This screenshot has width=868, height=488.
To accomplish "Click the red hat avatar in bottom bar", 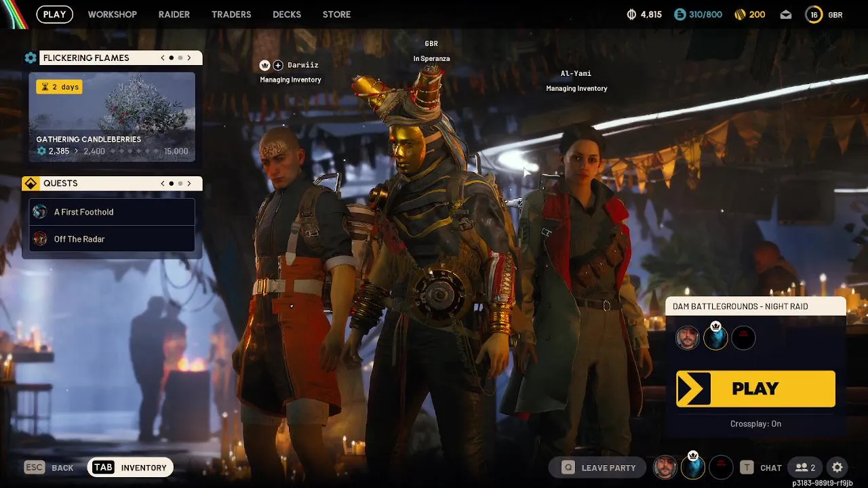I will pos(721,467).
